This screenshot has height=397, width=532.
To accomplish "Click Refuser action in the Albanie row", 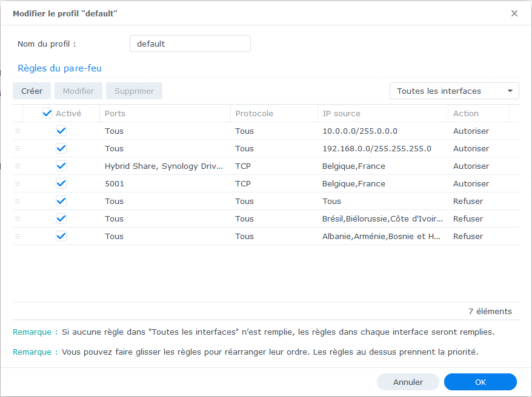I will point(468,237).
